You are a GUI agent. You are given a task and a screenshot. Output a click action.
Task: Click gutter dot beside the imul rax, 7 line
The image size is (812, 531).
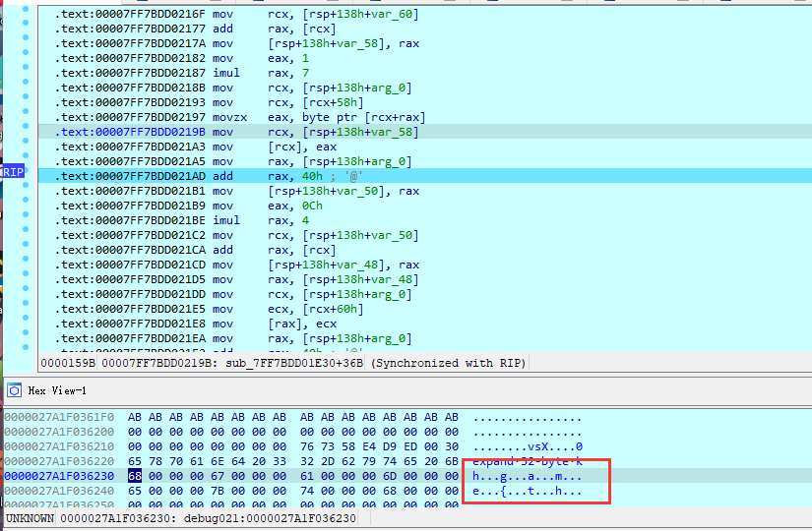pyautogui.click(x=27, y=73)
